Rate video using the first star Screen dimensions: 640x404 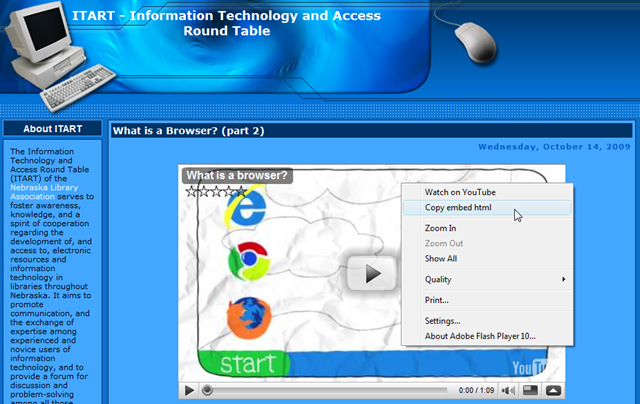[x=191, y=191]
